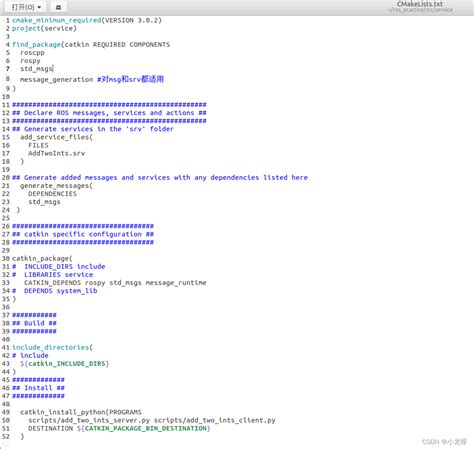Click project(service) on line 2
This screenshot has height=449, width=474.
[44, 28]
